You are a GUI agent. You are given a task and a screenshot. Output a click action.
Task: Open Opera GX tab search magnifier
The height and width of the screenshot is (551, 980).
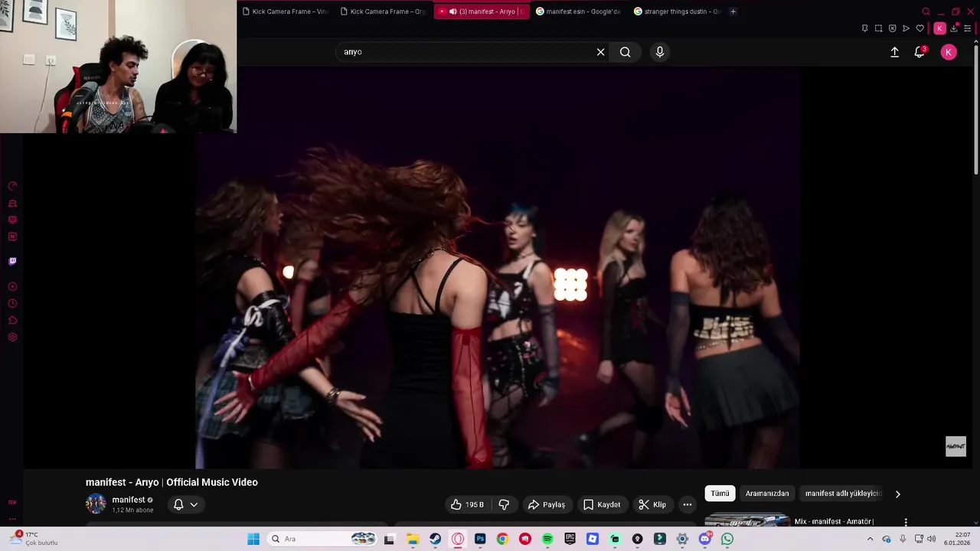click(x=926, y=11)
